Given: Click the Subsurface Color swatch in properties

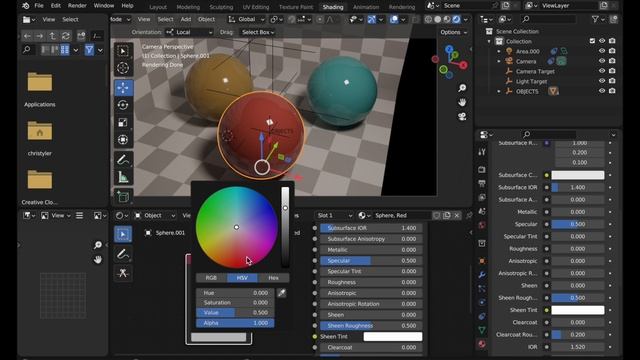Looking at the screenshot, I should tap(578, 175).
